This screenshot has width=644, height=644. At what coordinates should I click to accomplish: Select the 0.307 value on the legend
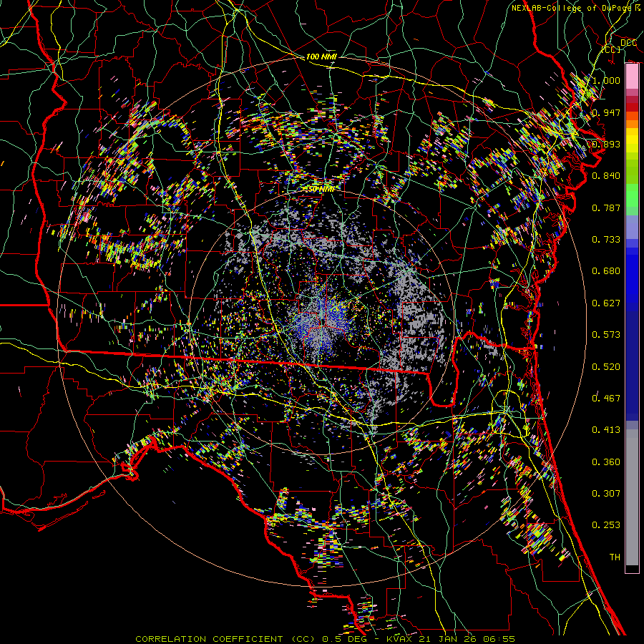click(x=606, y=494)
